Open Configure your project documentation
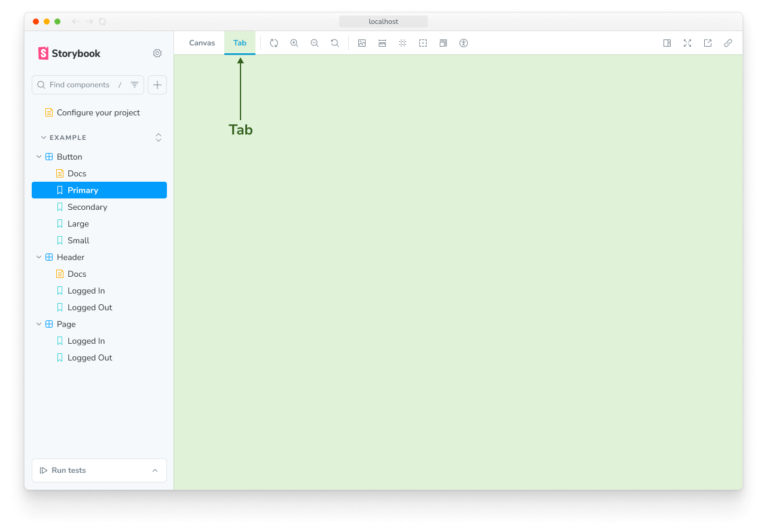This screenshot has width=767, height=532. pyautogui.click(x=98, y=112)
